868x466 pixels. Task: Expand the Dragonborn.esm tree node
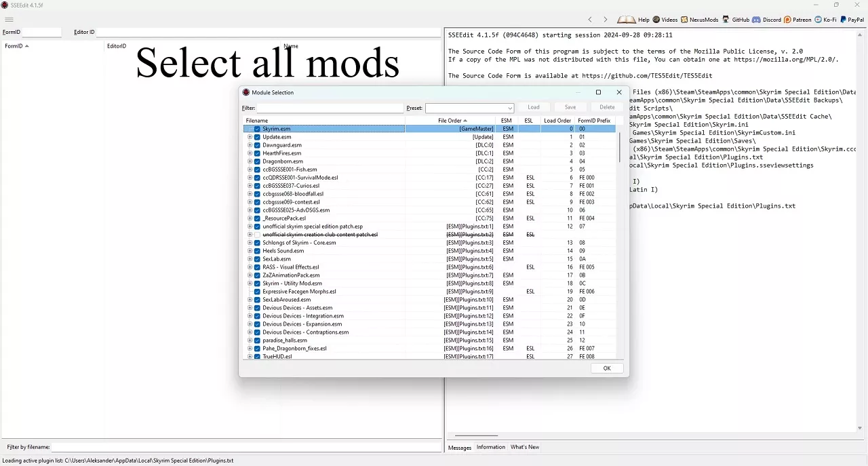250,161
